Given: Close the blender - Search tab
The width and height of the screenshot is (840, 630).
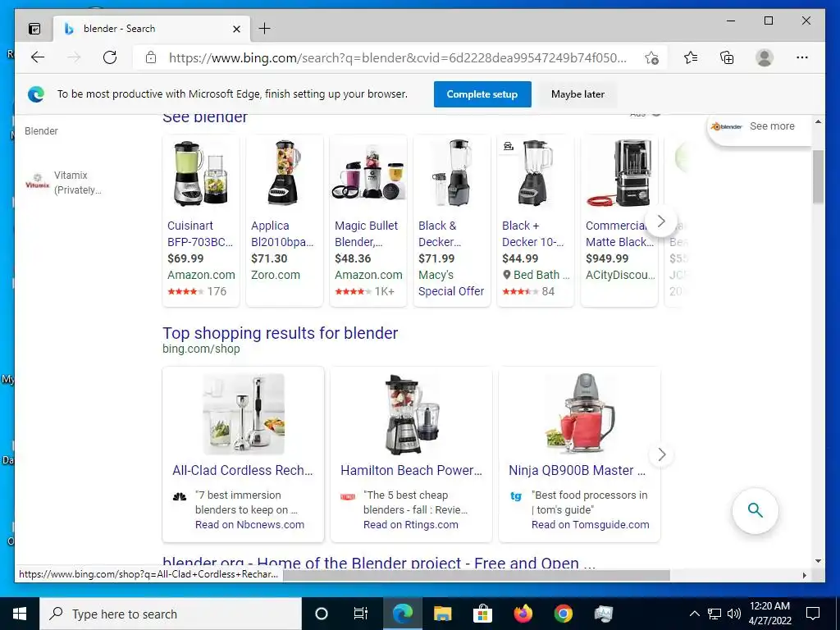Looking at the screenshot, I should (236, 29).
